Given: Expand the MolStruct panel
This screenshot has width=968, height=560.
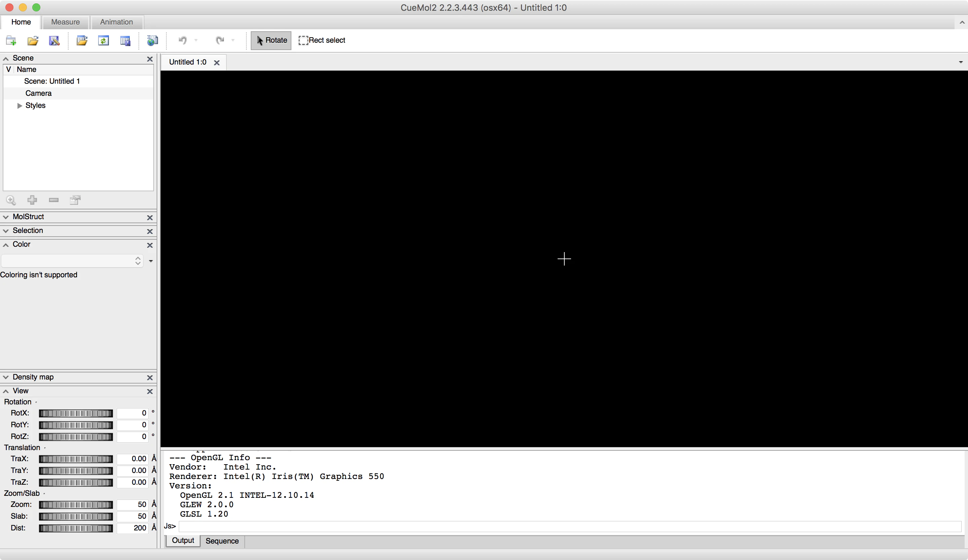Looking at the screenshot, I should coord(6,217).
